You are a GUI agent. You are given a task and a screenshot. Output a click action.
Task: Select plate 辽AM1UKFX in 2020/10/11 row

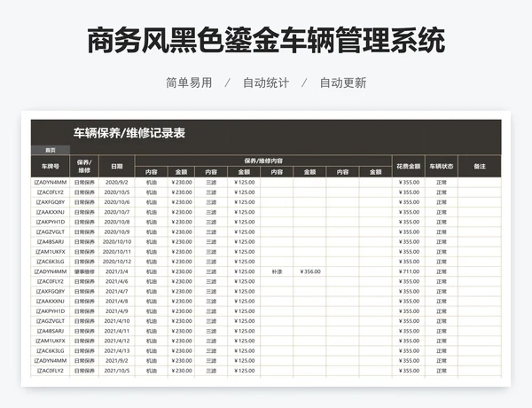click(51, 252)
